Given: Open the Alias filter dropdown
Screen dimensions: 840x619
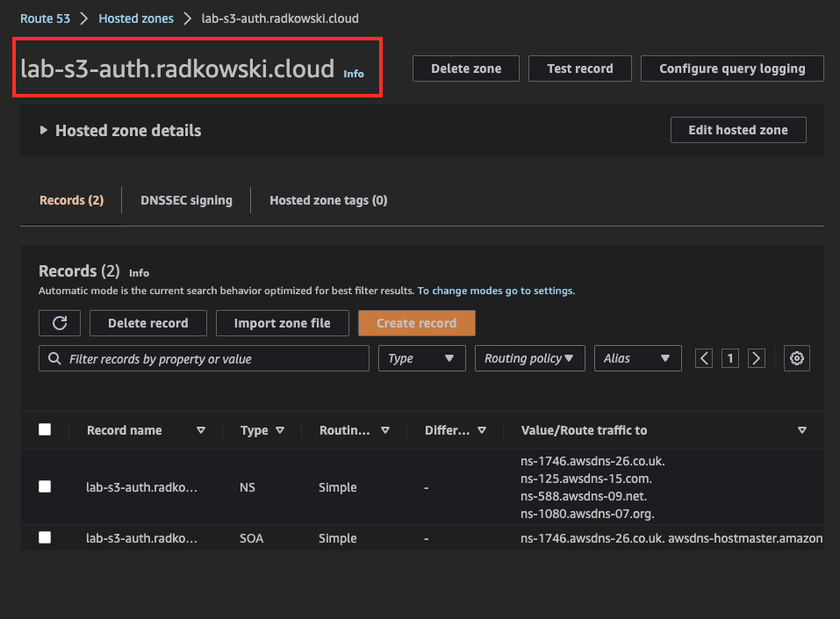Looking at the screenshot, I should coord(637,358).
